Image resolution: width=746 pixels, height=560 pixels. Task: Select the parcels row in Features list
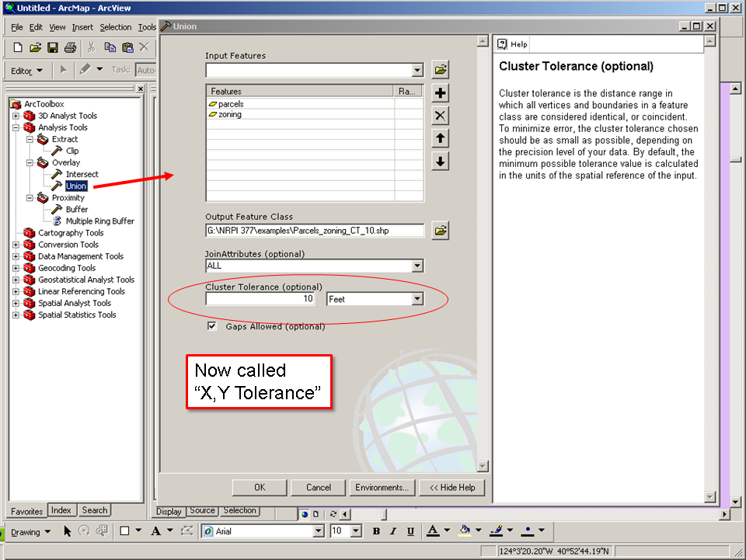315,103
